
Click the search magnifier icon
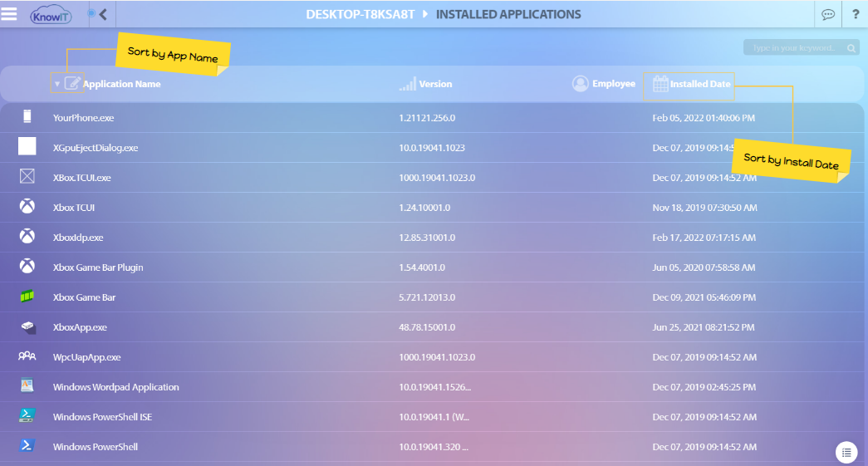pyautogui.click(x=851, y=48)
